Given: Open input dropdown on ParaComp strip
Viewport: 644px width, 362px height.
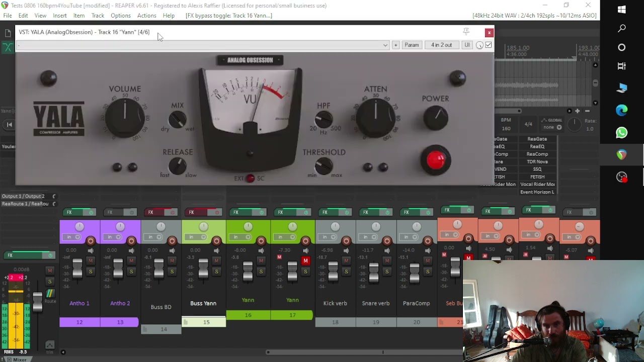Looking at the screenshot, I should 408,237.
